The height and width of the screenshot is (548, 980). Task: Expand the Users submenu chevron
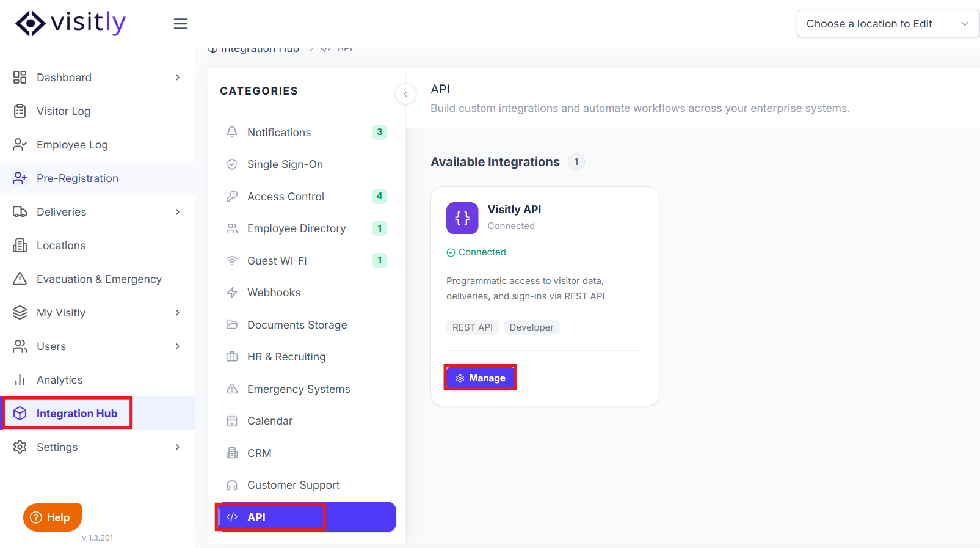tap(178, 346)
